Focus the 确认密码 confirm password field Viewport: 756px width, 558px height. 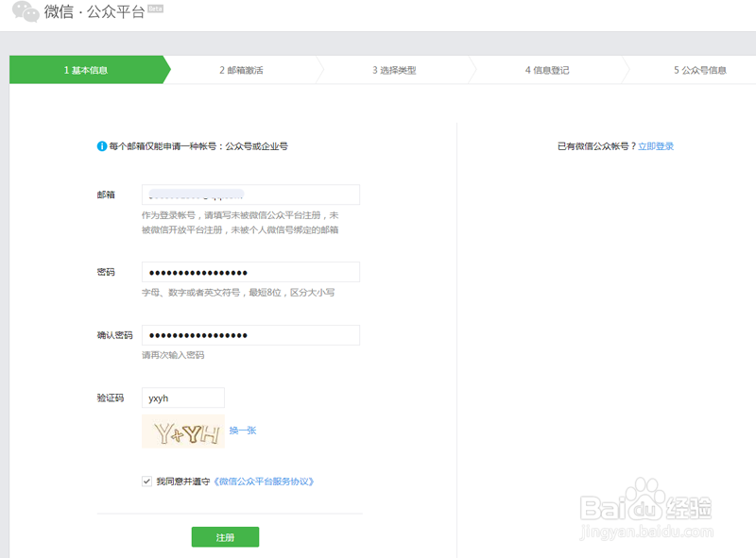click(x=250, y=335)
